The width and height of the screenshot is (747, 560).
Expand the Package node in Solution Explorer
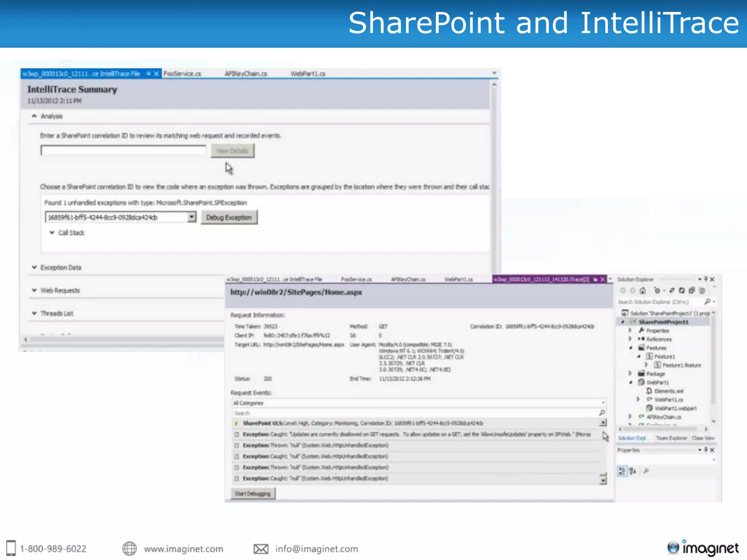pos(630,373)
